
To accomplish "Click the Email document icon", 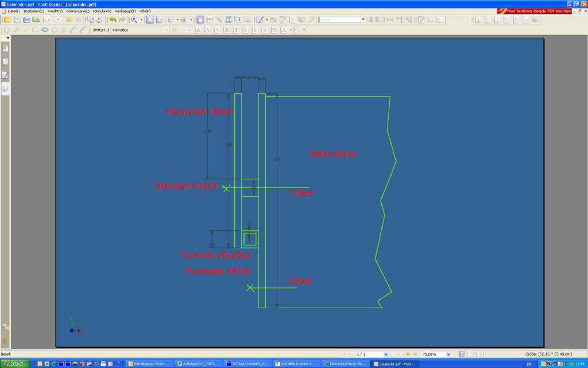I will click(36, 20).
